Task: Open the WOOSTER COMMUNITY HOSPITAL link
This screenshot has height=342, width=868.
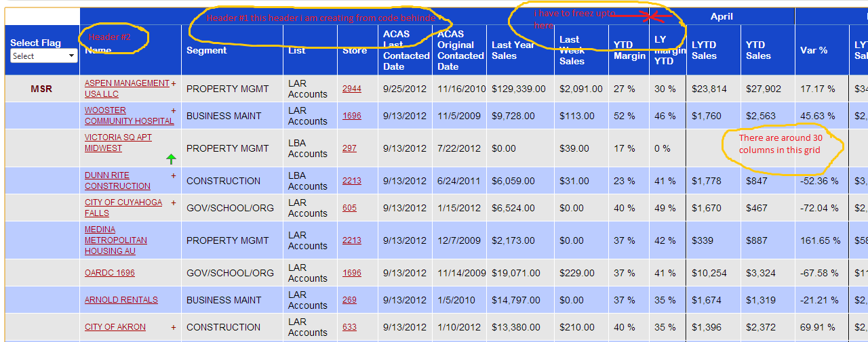Action: click(129, 116)
